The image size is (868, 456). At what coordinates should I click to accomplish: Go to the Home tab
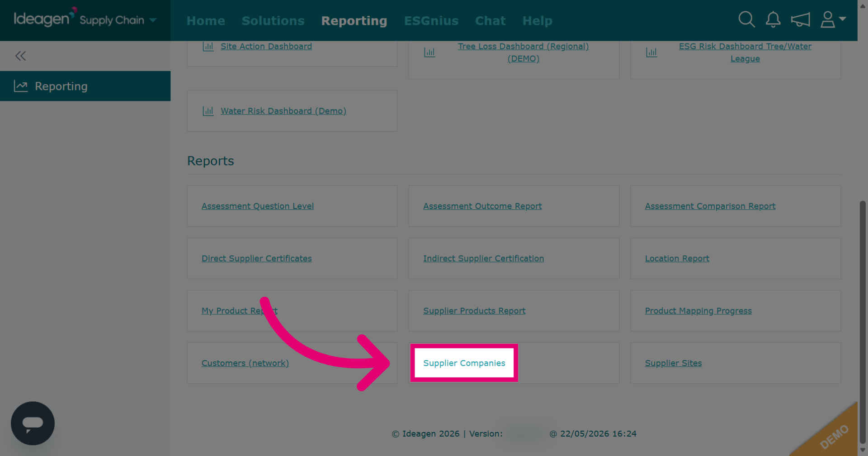(x=206, y=21)
